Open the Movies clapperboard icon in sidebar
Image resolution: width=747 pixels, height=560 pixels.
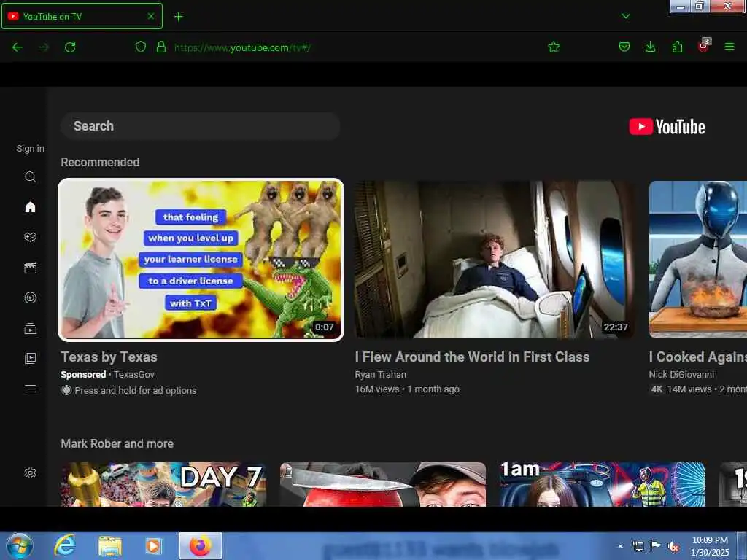[30, 268]
